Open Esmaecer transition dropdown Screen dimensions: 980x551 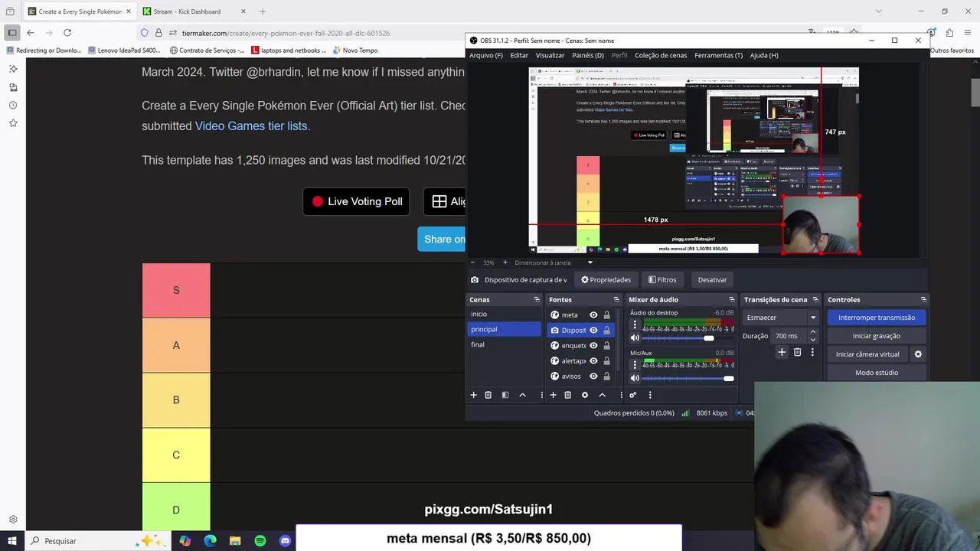[x=781, y=318]
